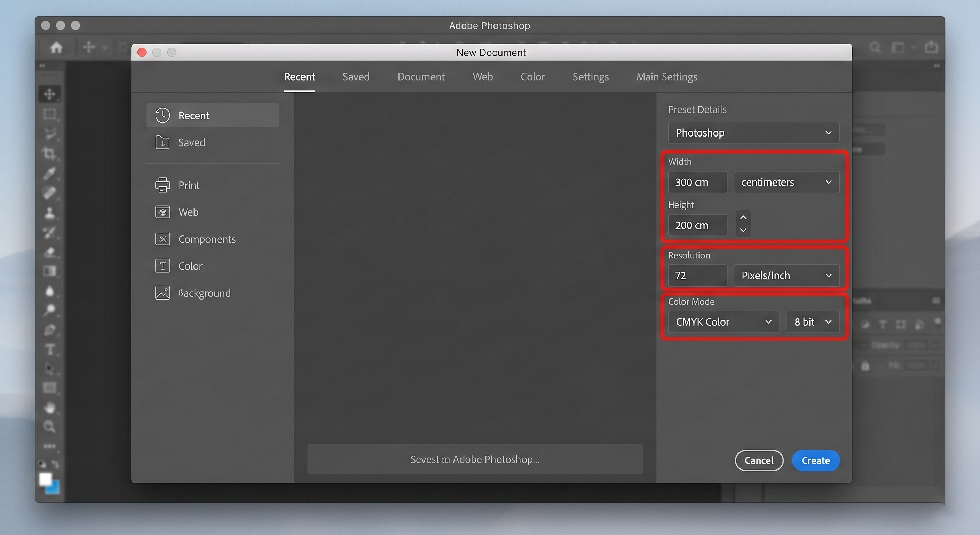Open the white foreground color swatch
The image size is (980, 535).
45,479
